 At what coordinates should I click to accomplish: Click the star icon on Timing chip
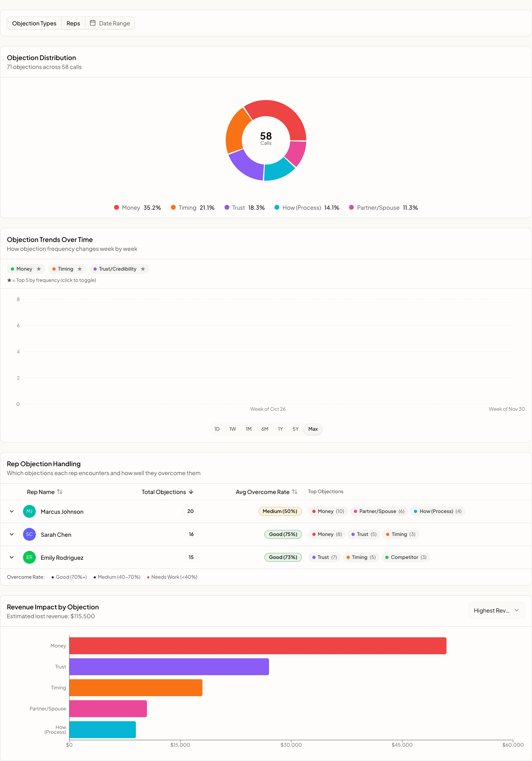80,269
